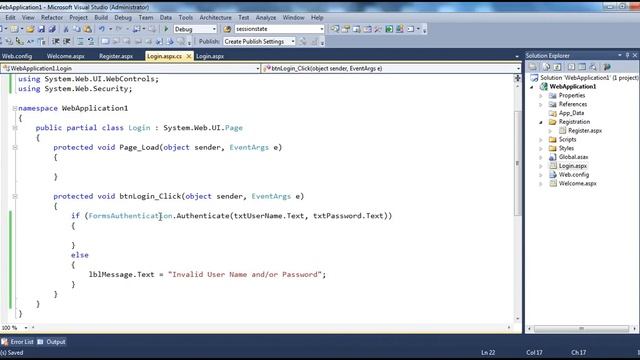This screenshot has height=360, width=640.
Task: Copy selection with the Copy icon
Action: coord(76,29)
